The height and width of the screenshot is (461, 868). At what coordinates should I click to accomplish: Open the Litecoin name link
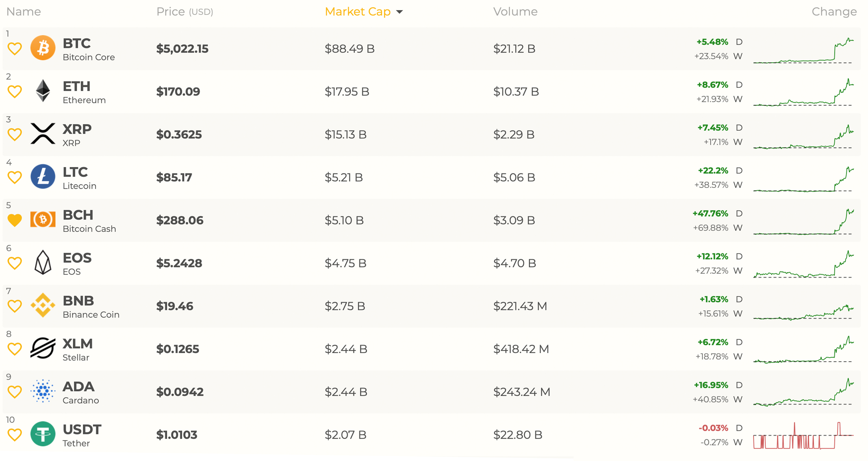coord(79,186)
